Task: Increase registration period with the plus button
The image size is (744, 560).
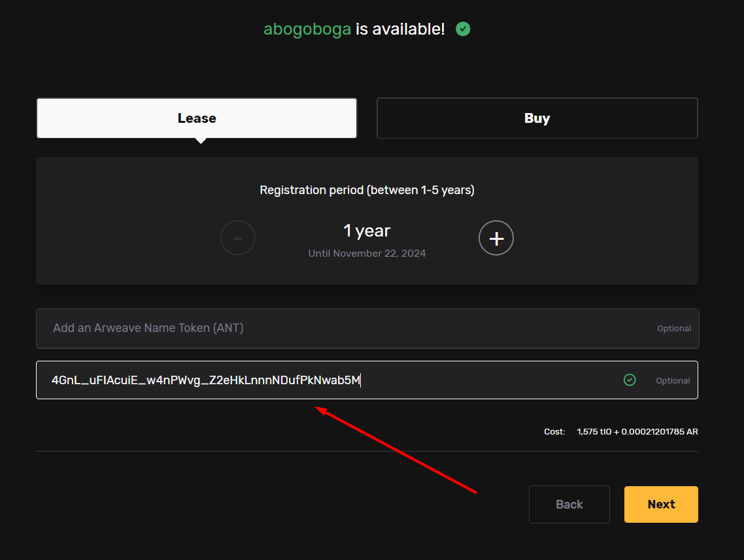Action: click(496, 238)
